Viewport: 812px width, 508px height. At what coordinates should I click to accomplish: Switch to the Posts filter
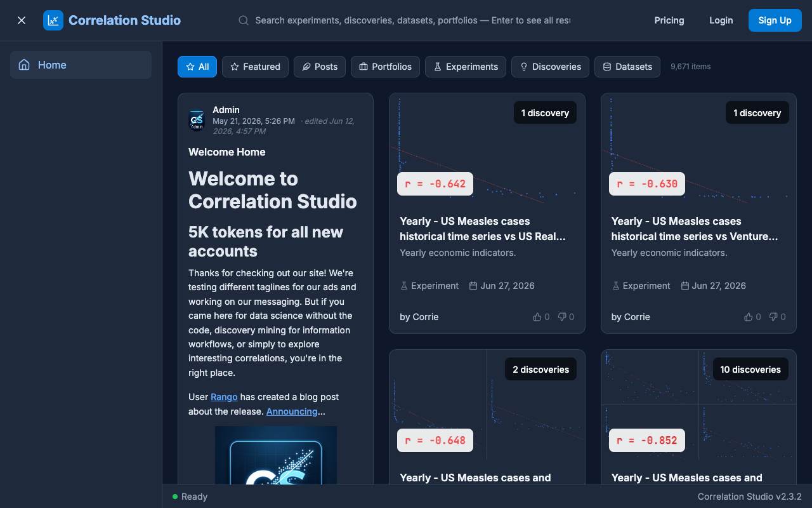pos(320,67)
